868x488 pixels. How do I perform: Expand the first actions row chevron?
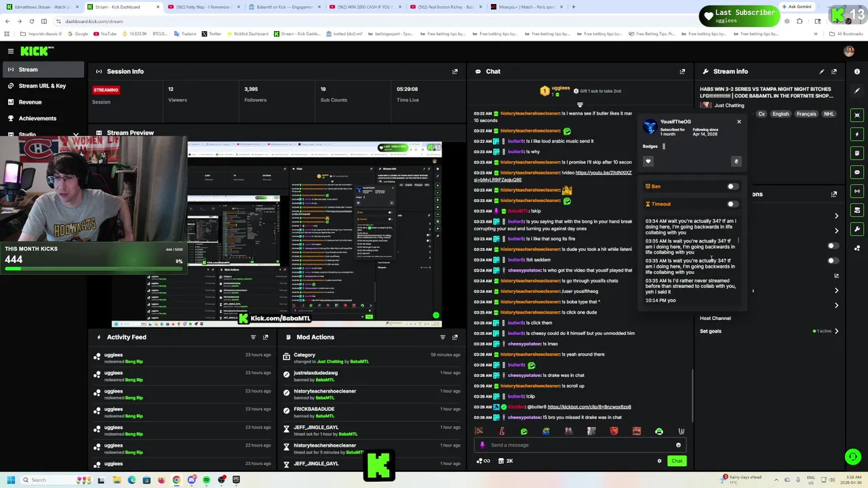836,216
